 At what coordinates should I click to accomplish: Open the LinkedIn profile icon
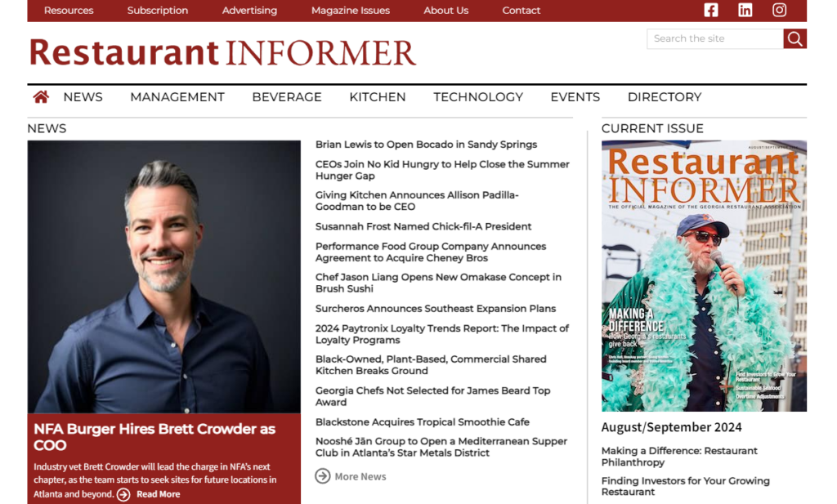[x=745, y=10]
